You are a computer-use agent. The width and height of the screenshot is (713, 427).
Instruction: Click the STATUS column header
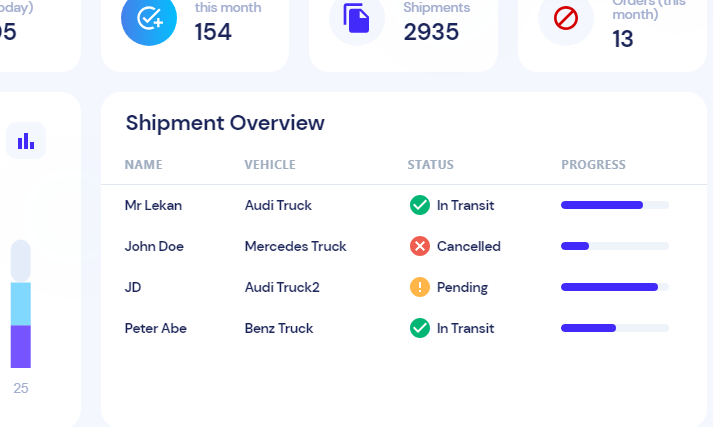coord(431,165)
